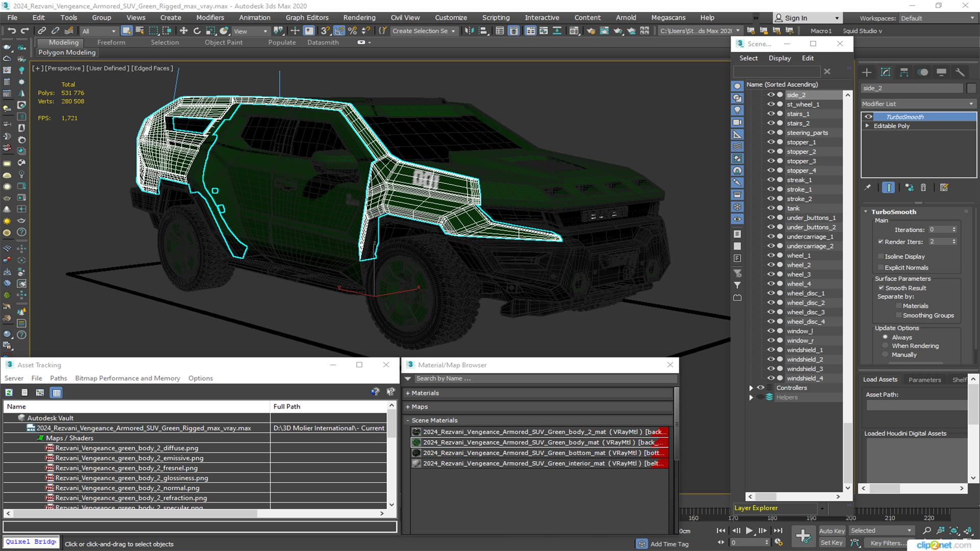Open the Hierarchy command panel tab

904,72
